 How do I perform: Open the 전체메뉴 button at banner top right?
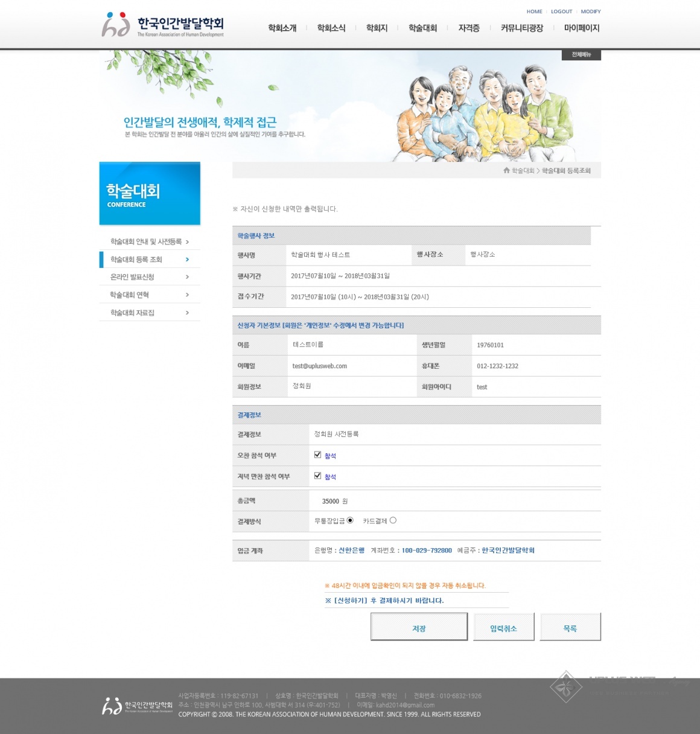pyautogui.click(x=581, y=55)
